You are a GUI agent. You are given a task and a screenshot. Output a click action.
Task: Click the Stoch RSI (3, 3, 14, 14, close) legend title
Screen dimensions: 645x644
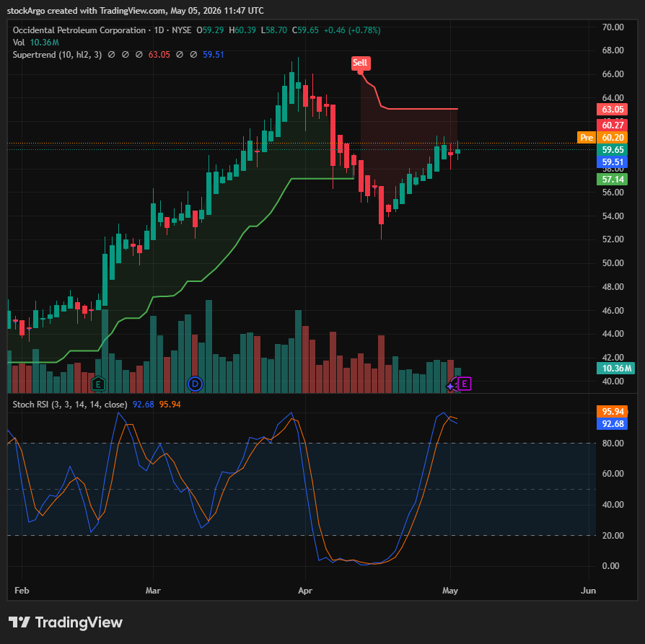pyautogui.click(x=70, y=405)
